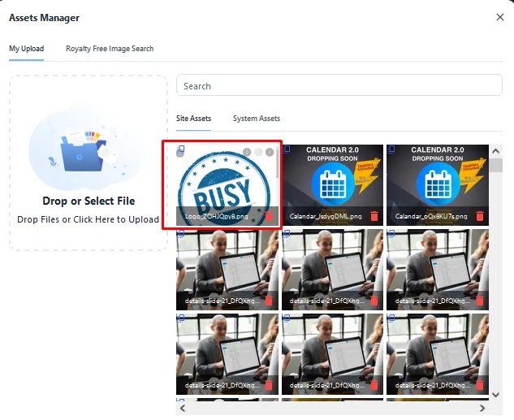Viewport: 514px width, 420px height.
Task: Trash icon of second-row left details-slide image
Action: coord(269,301)
